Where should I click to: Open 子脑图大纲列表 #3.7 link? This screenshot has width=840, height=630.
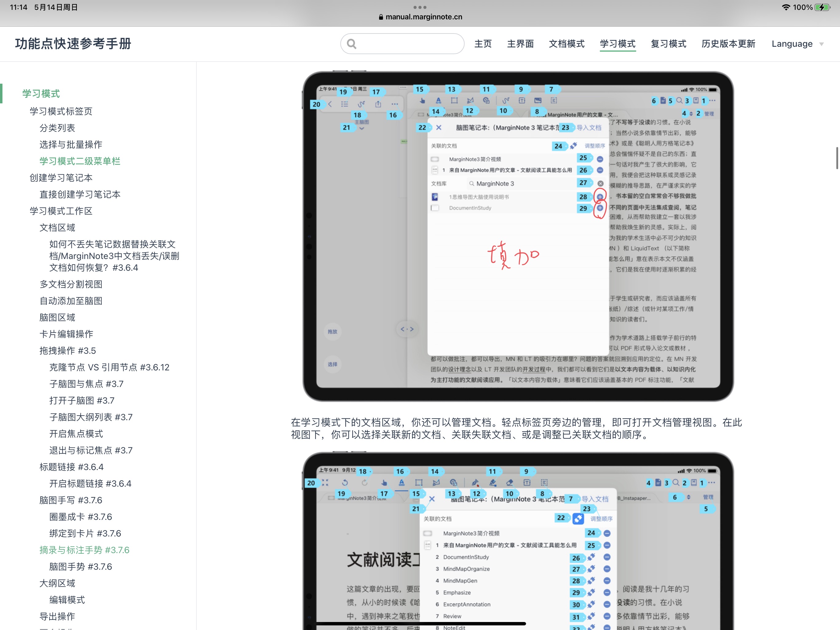tap(91, 417)
